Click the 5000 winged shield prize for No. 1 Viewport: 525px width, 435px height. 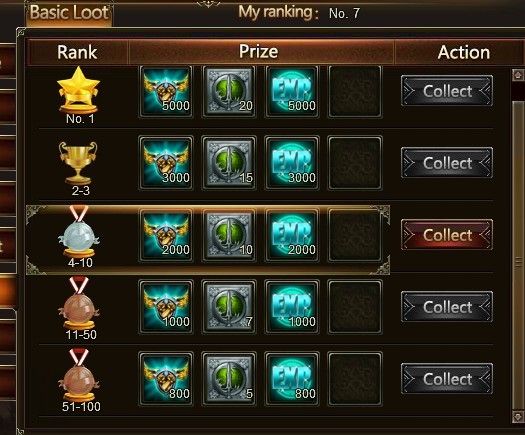166,91
